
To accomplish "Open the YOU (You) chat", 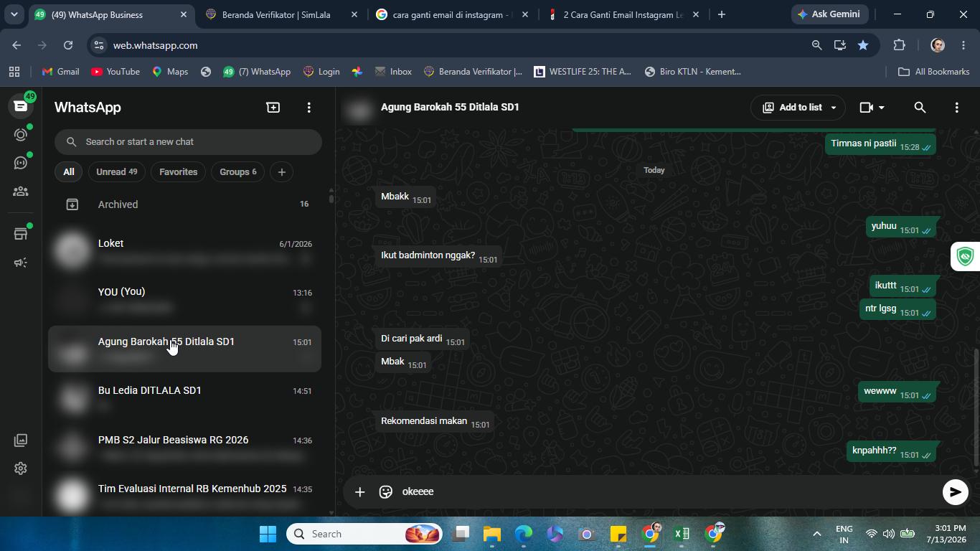I will [x=184, y=300].
